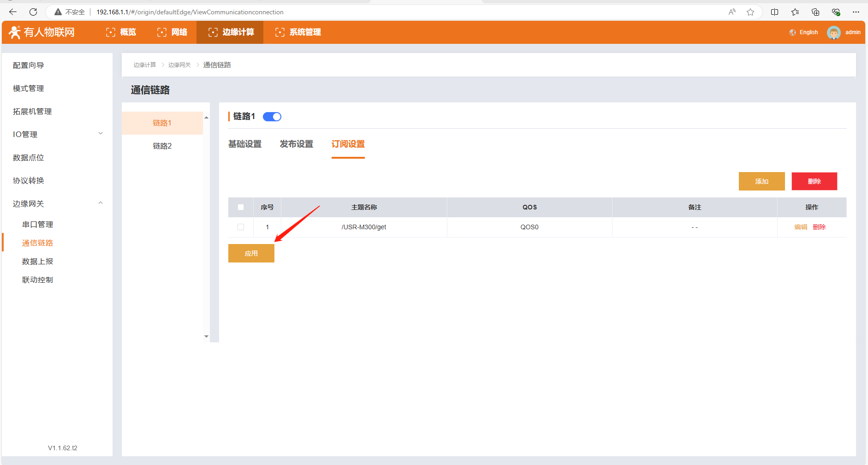Click the admin user avatar icon
The width and height of the screenshot is (868, 465).
click(833, 33)
